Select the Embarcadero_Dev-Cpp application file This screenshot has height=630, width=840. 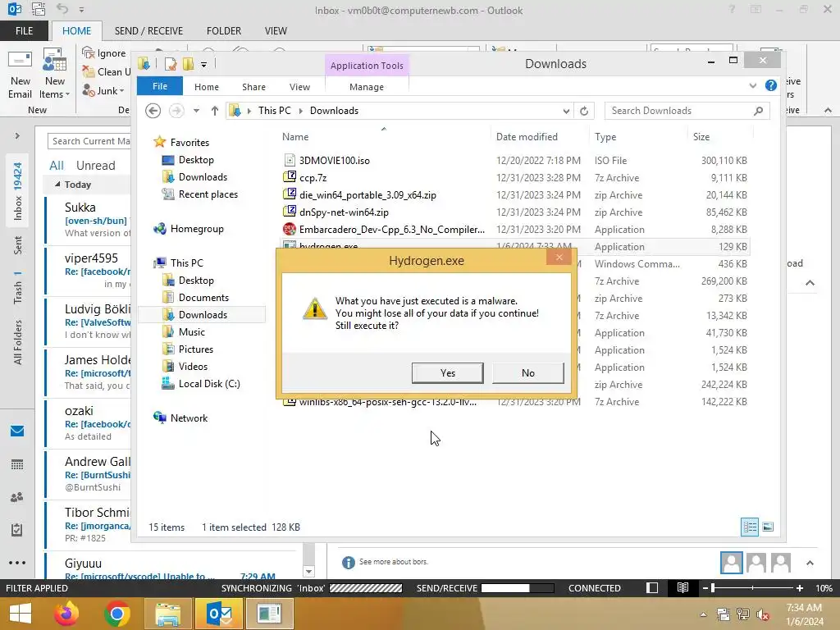[391, 230]
